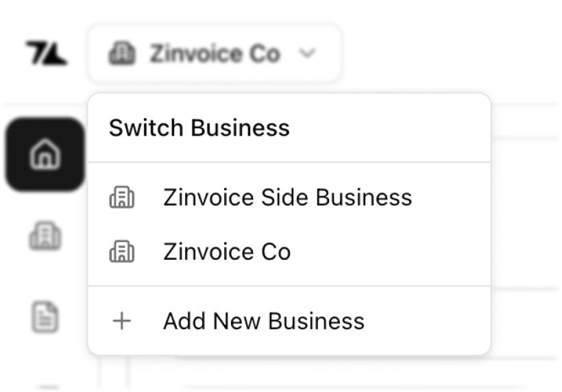Click blurred page area right of top-bar selector

point(445,53)
